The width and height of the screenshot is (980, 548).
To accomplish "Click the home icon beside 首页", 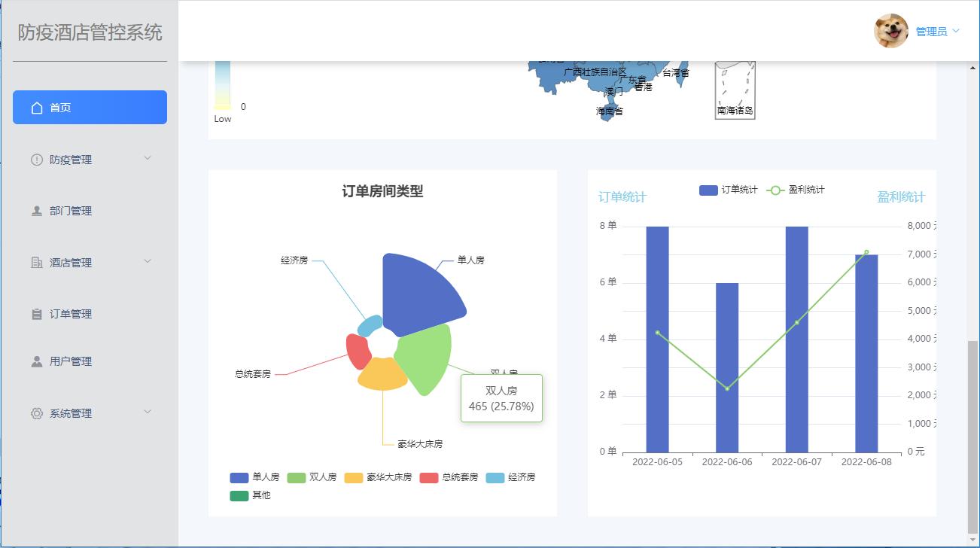I will tap(35, 107).
